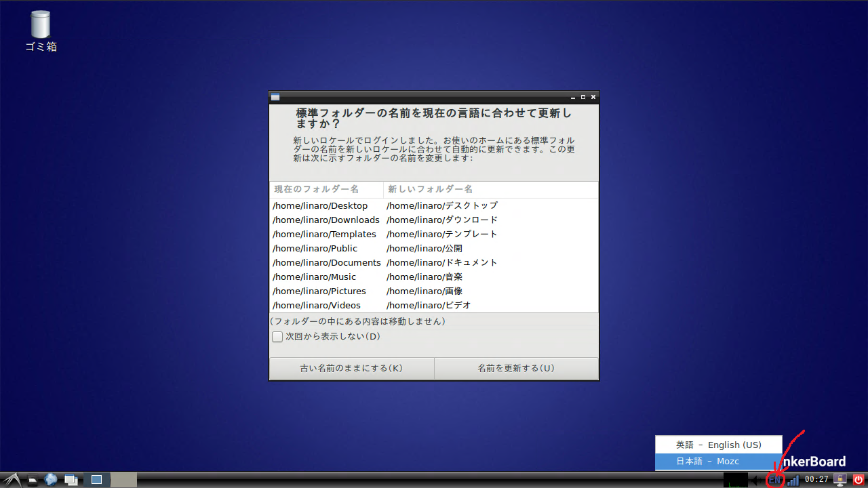The width and height of the screenshot is (868, 488).
Task: Click the /home/linaro/画像 new name cell
Action: [425, 291]
